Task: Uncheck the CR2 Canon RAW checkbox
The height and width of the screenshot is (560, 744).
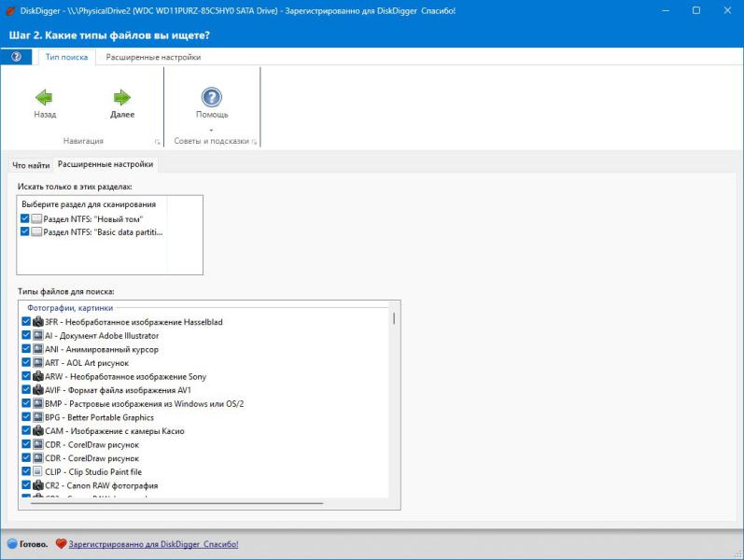Action: click(x=26, y=485)
